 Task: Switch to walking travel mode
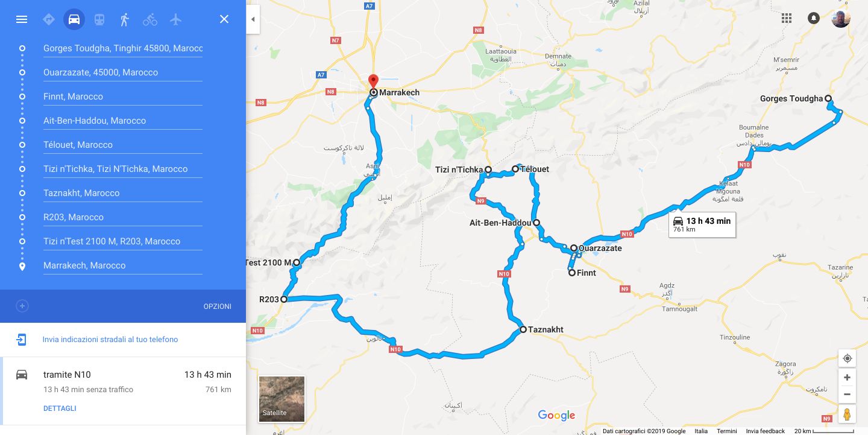pos(125,19)
